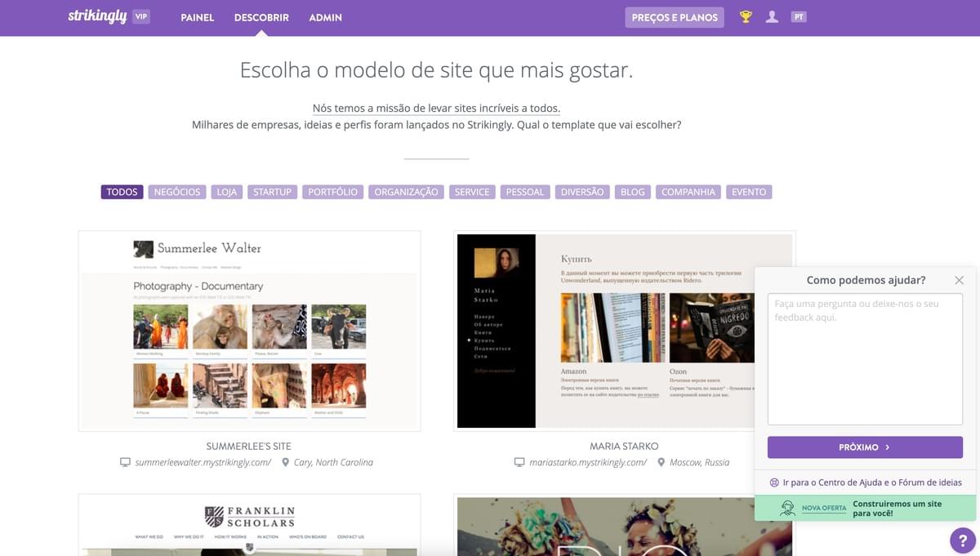Open the user account icon
Image resolution: width=980 pixels, height=556 pixels.
coord(772,17)
